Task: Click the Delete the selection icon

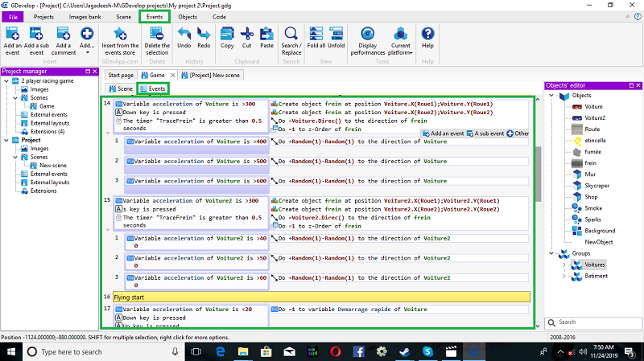Action: click(x=157, y=35)
